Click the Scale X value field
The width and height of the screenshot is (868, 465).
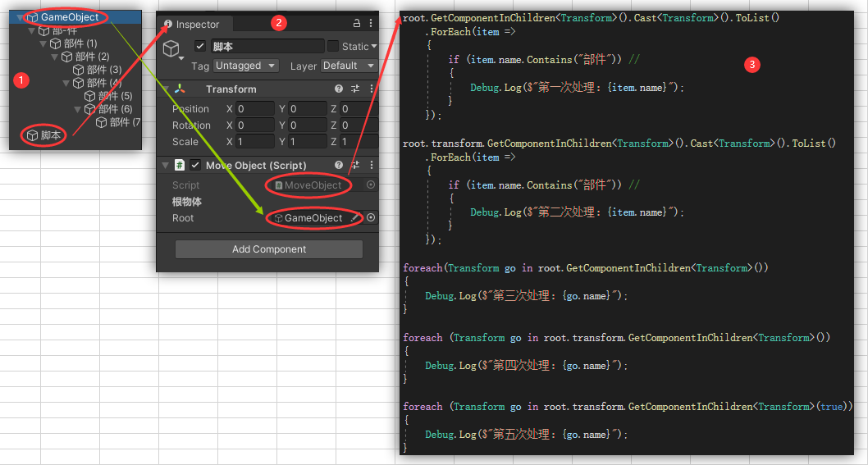coord(255,142)
